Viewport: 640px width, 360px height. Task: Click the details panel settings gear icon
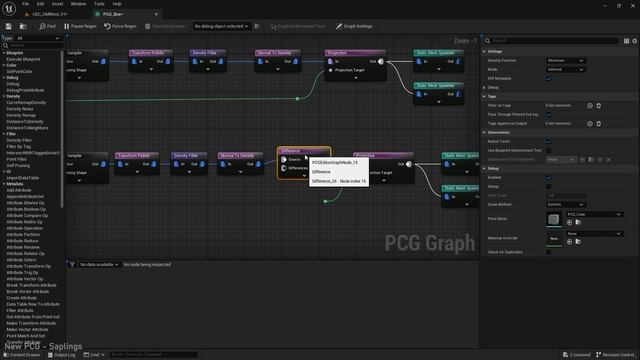[x=635, y=41]
